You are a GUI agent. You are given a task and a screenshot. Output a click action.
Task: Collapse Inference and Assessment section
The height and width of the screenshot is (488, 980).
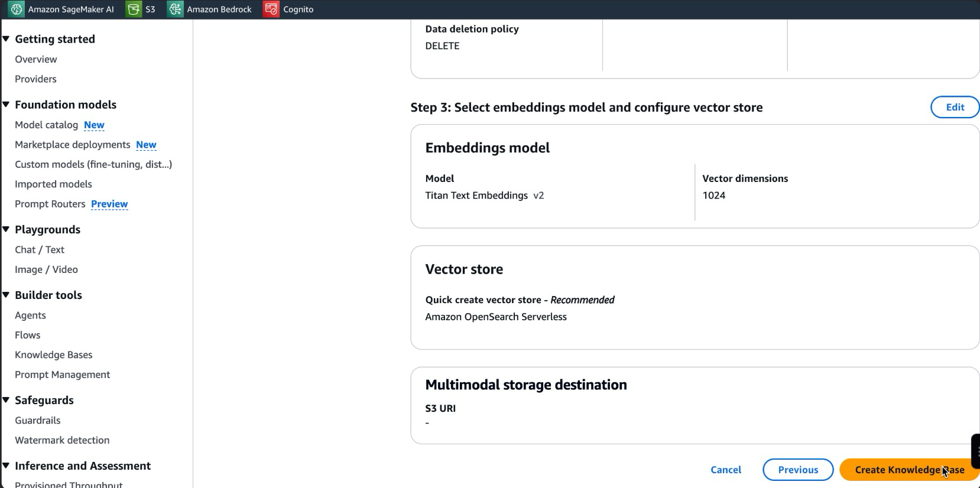[x=7, y=466]
